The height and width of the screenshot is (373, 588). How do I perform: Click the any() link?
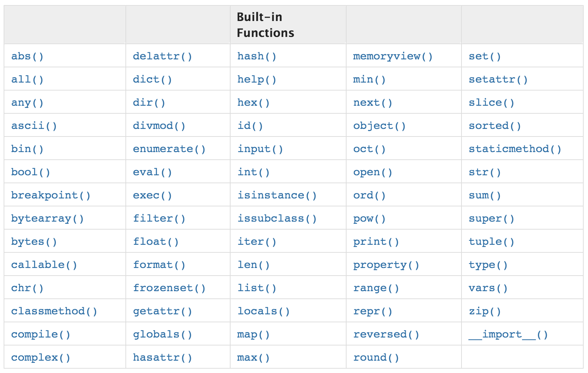click(x=27, y=102)
